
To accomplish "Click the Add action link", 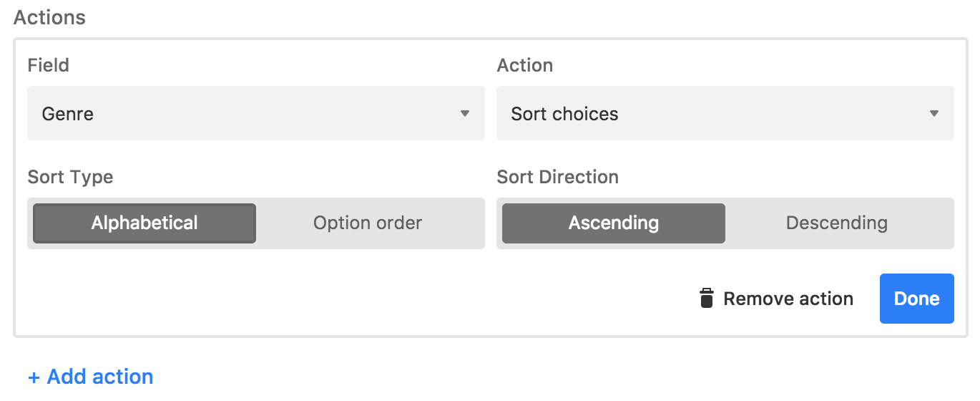I will (91, 377).
